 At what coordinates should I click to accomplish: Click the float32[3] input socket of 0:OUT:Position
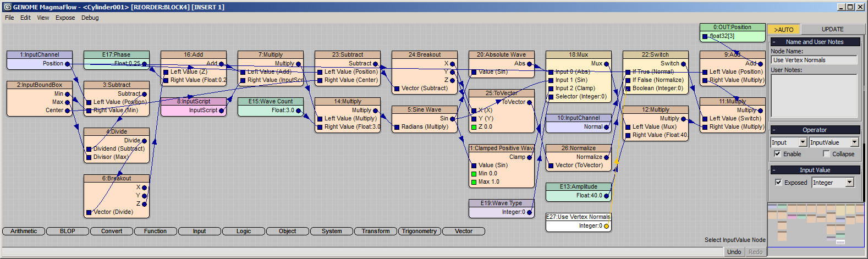tap(705, 36)
